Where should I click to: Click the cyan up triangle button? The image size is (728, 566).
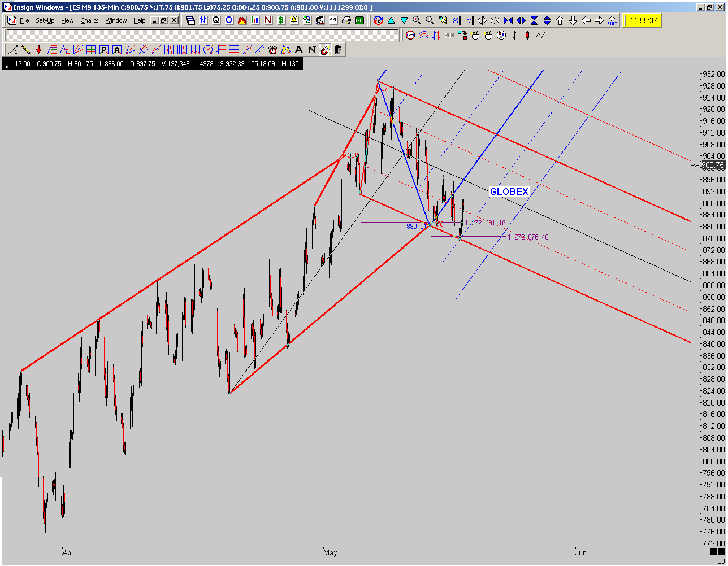pyautogui.click(x=391, y=20)
